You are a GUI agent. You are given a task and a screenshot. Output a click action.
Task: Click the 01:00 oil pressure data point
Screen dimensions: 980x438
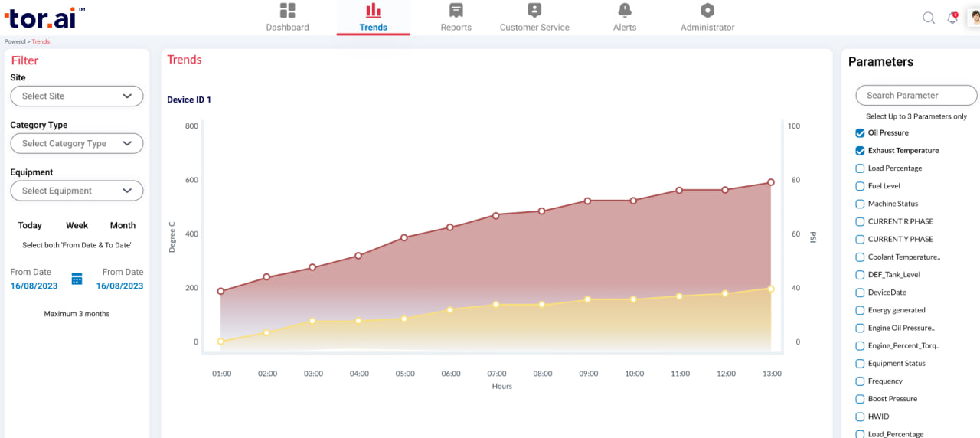pos(220,342)
